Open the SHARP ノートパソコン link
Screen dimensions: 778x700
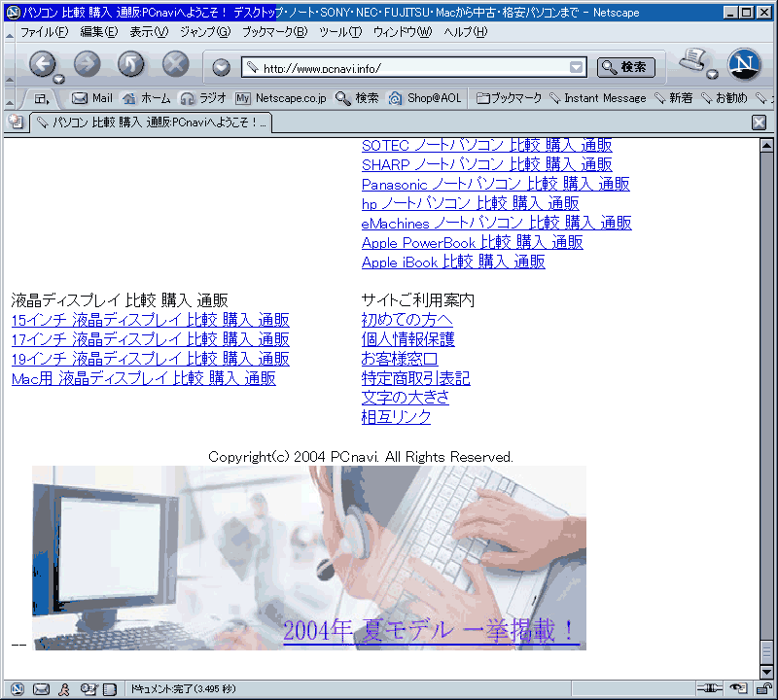[x=487, y=164]
